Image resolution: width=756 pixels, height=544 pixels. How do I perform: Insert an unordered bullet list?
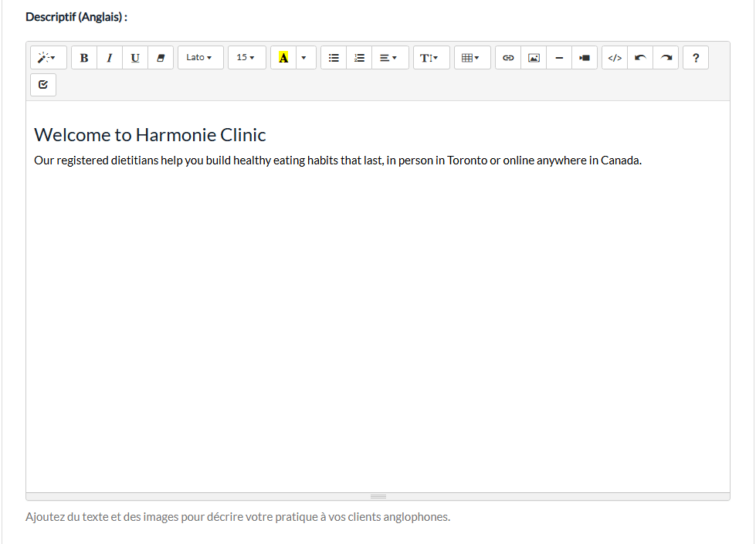click(334, 58)
